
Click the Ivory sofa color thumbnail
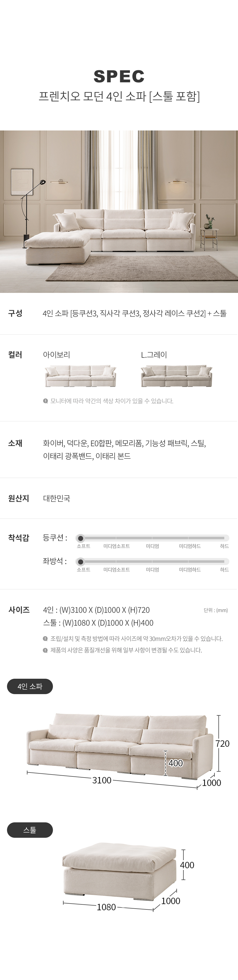click(80, 376)
